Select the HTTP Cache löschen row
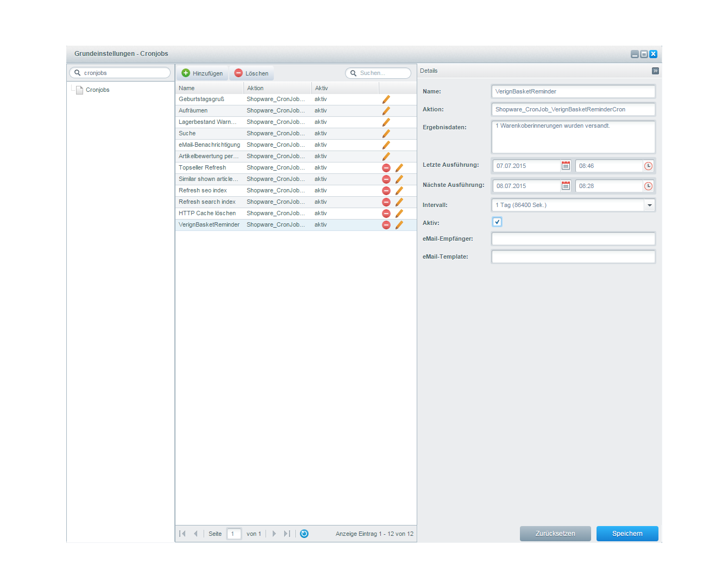This screenshot has width=728, height=588. coord(296,214)
